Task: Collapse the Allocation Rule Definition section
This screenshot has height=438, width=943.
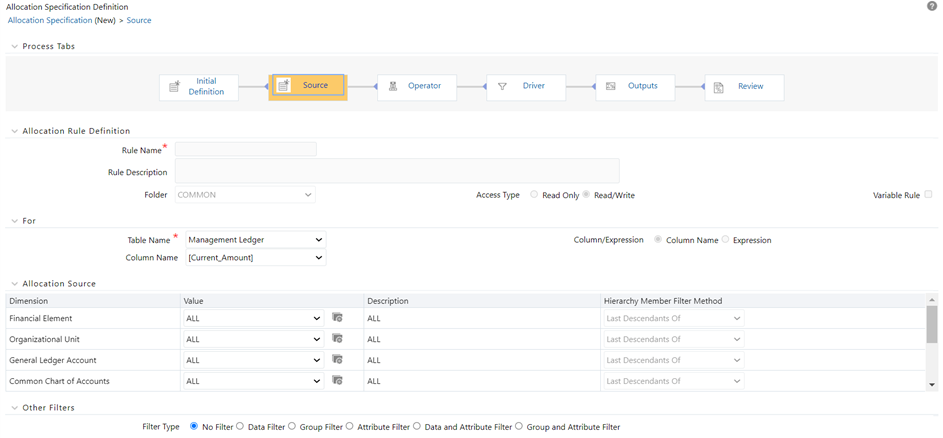Action: coord(14,131)
